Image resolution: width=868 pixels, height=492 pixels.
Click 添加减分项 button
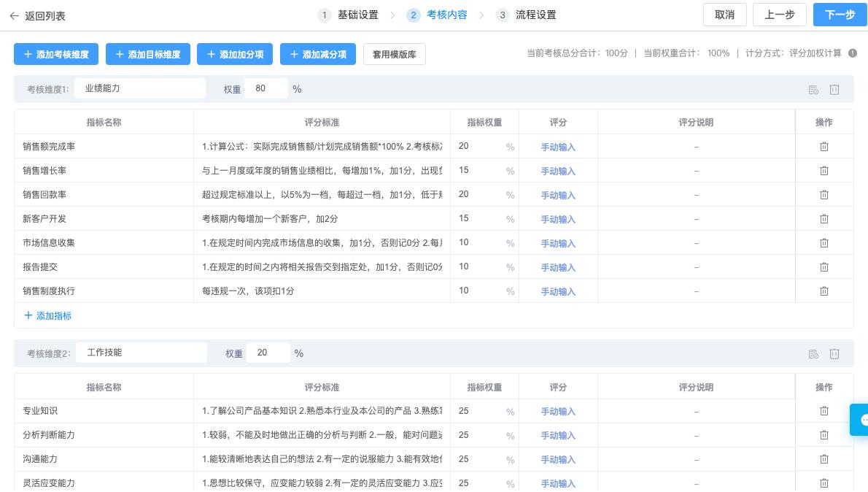(318, 54)
